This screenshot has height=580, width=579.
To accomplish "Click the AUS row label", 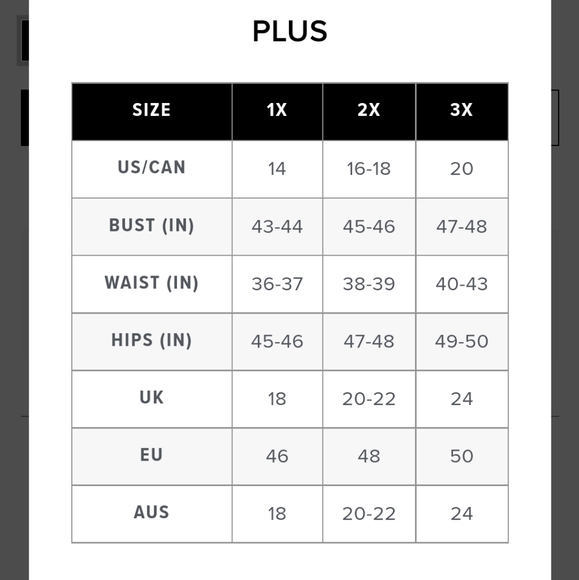I will point(152,513).
